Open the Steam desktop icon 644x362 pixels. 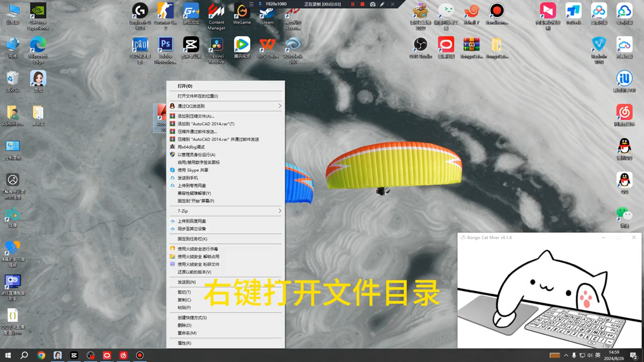click(267, 14)
